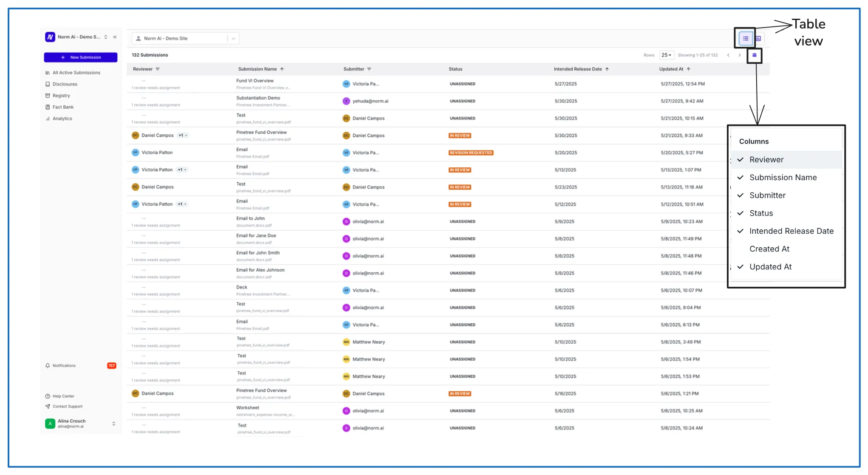
Task: Switch to the table list view icon
Action: (746, 38)
